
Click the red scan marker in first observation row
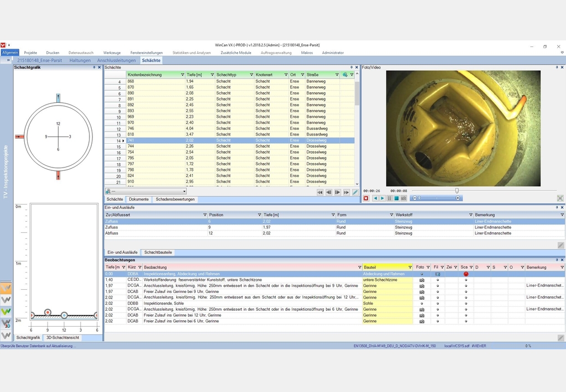pos(465,274)
